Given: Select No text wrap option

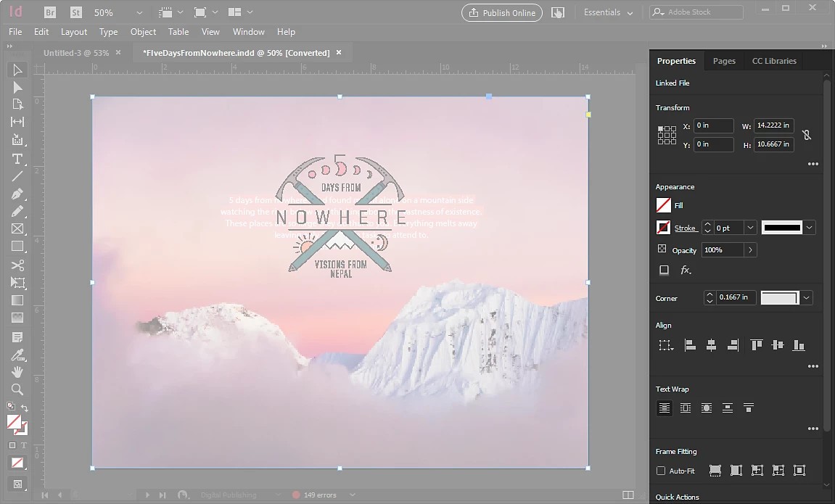Looking at the screenshot, I should (x=664, y=408).
